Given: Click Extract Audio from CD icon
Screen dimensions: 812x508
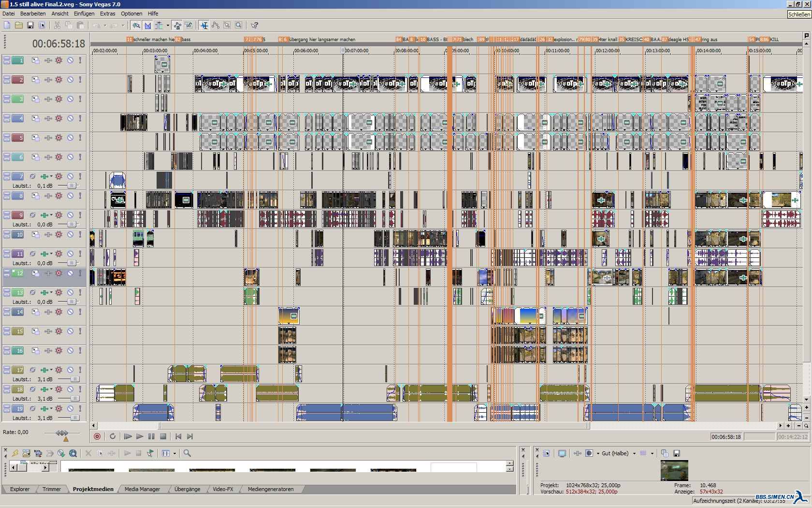Looking at the screenshot, I should click(x=61, y=453).
